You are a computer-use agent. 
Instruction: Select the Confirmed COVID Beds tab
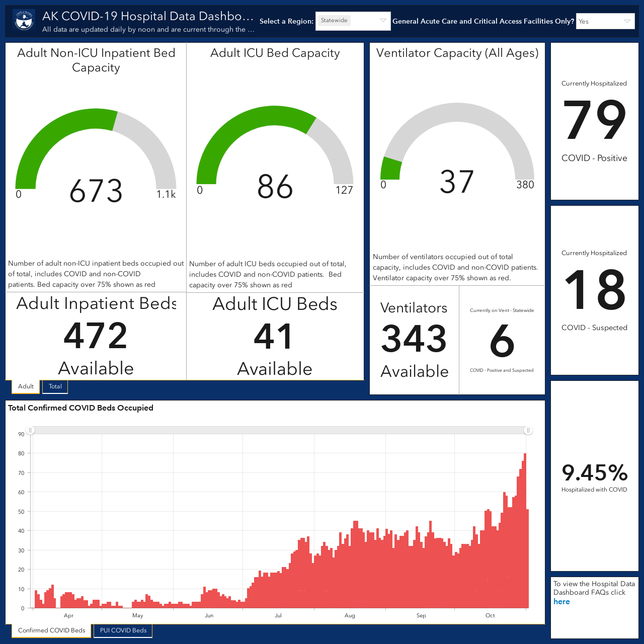pyautogui.click(x=51, y=630)
